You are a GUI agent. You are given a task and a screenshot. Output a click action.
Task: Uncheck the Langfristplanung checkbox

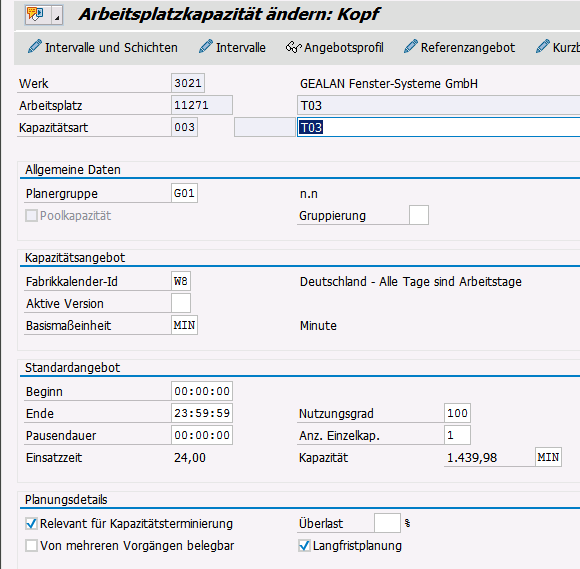304,545
